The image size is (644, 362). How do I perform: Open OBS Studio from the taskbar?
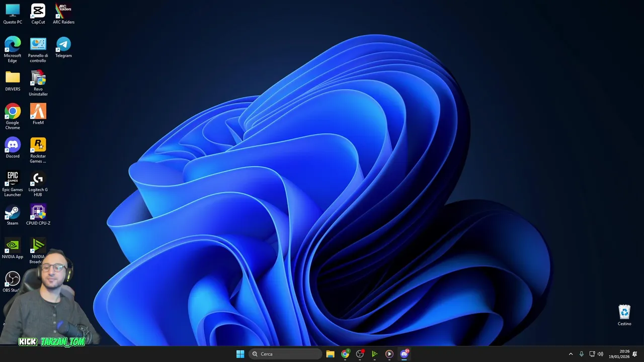coord(360,354)
